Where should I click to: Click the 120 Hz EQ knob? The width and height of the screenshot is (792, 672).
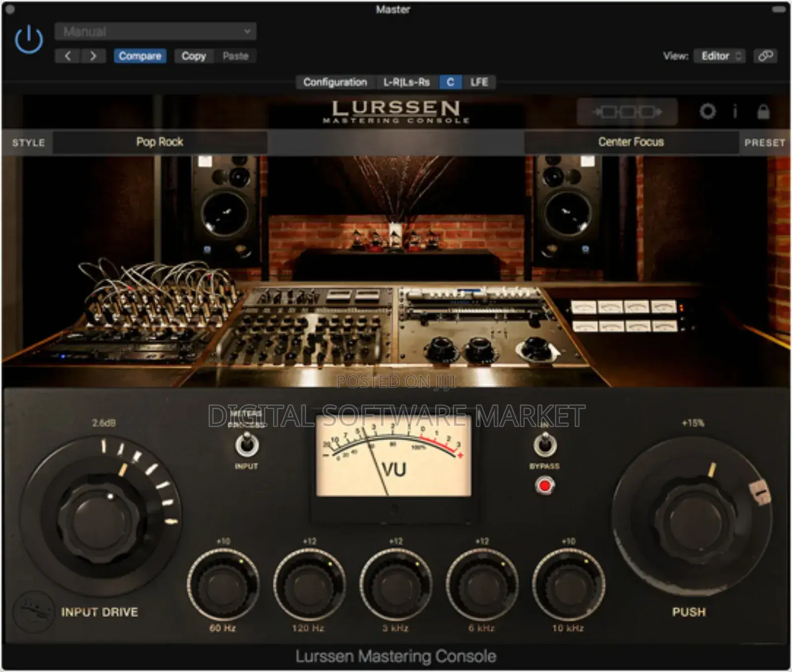coord(309,584)
